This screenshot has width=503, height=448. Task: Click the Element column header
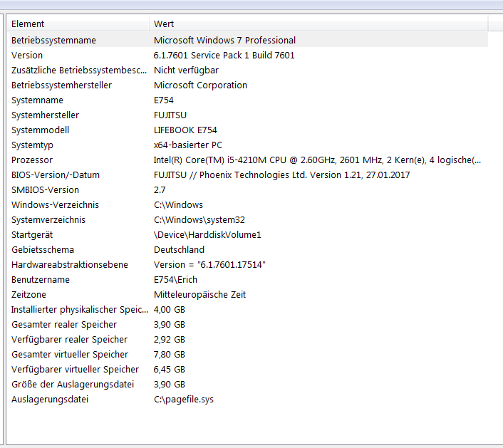[x=78, y=24]
